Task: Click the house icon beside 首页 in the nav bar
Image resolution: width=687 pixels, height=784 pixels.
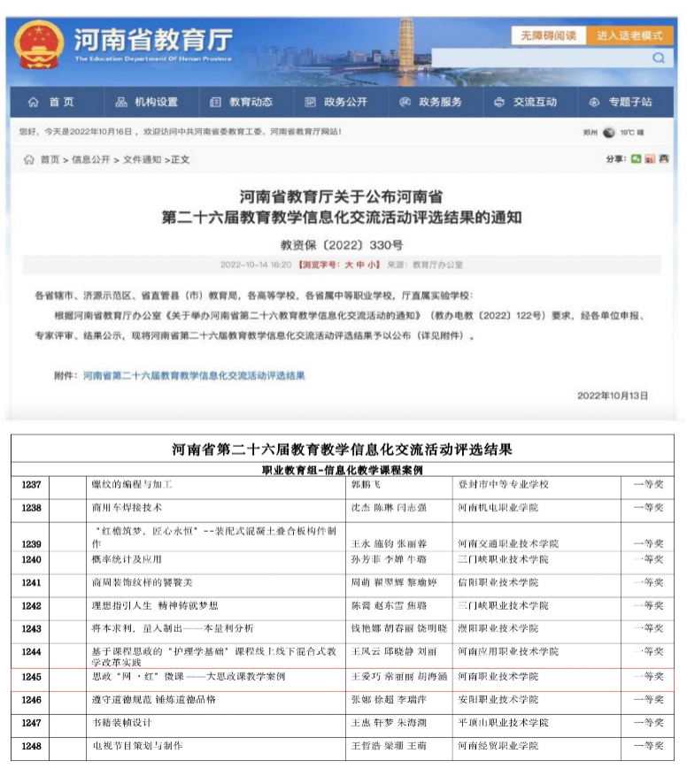Action: (x=34, y=103)
